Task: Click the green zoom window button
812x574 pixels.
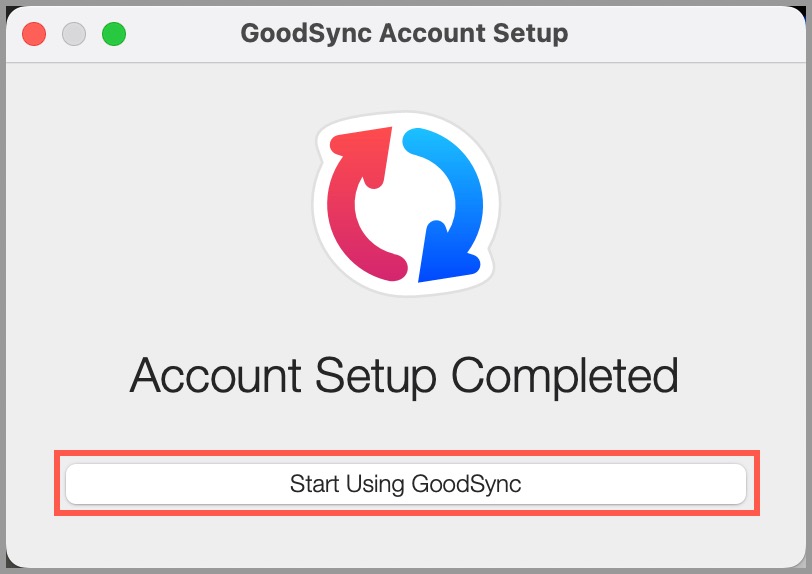Action: tap(114, 34)
